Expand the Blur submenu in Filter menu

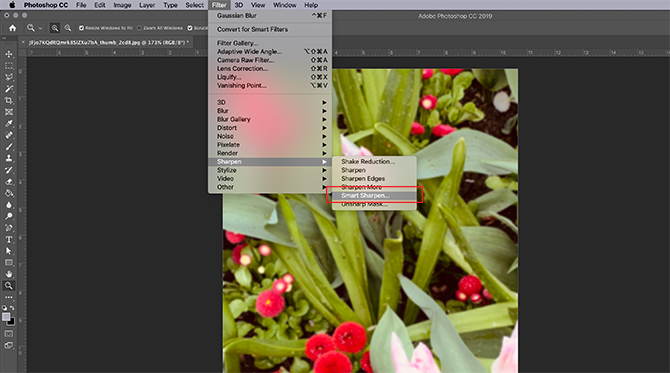click(x=270, y=111)
